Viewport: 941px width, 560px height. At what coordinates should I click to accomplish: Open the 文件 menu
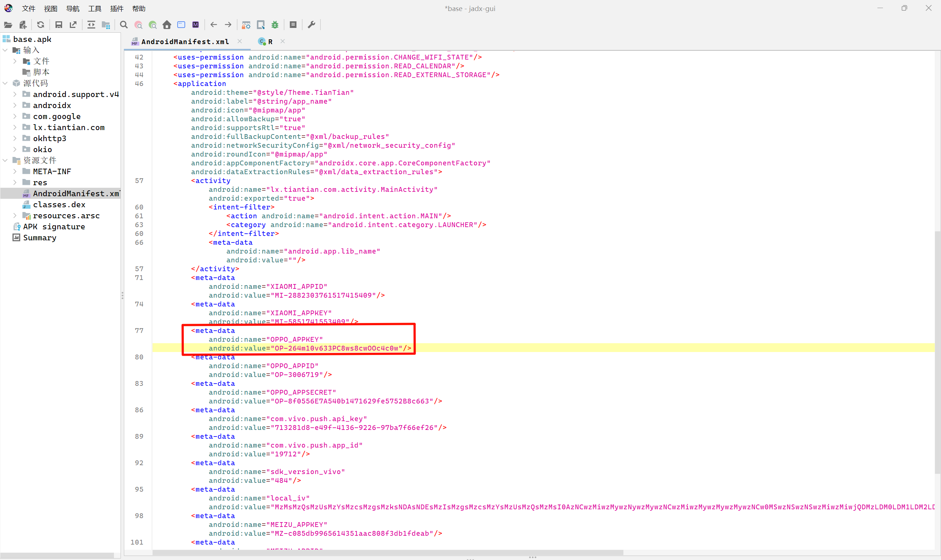point(29,8)
